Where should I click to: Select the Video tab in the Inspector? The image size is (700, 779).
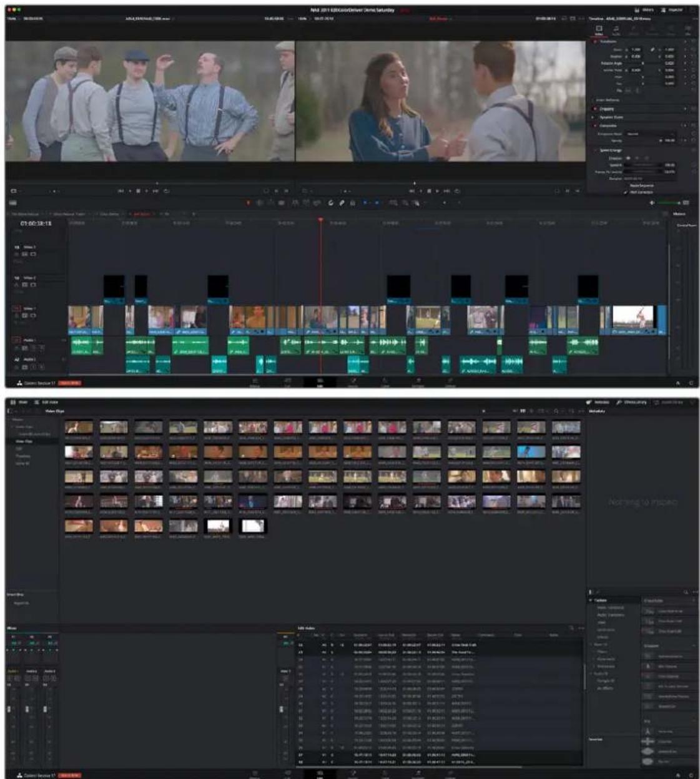598,30
